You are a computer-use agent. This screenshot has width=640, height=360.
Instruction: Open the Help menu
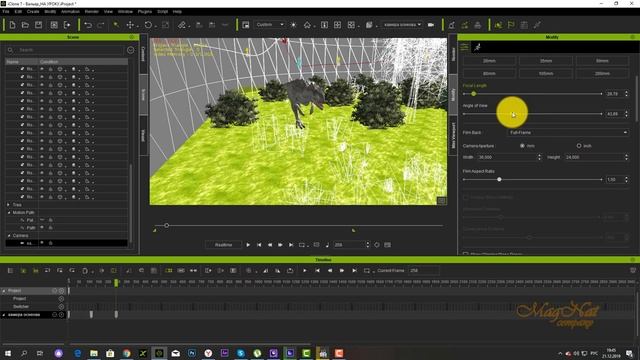click(x=177, y=12)
